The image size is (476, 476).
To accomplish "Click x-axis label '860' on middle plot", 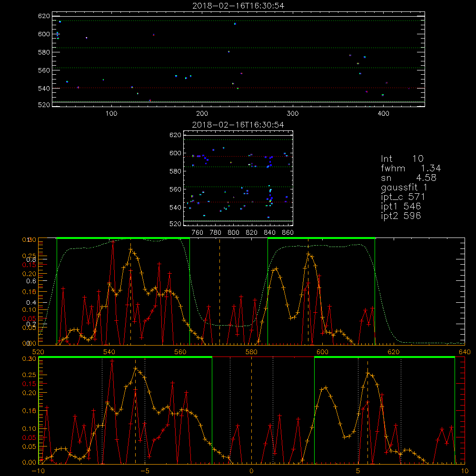I will click(288, 233).
